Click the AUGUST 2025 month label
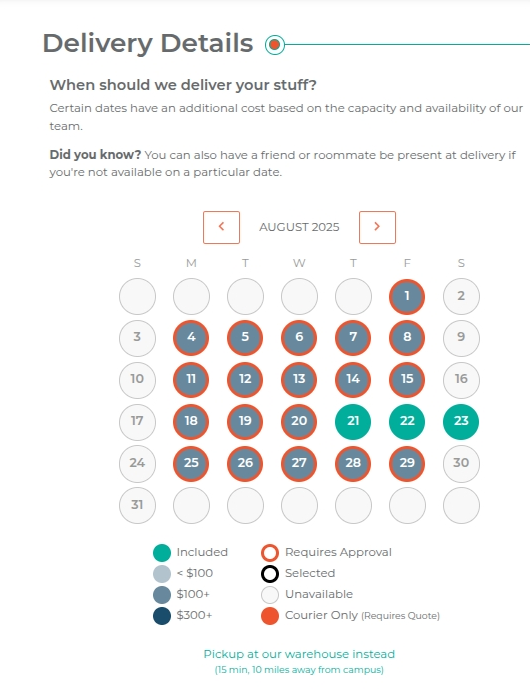The height and width of the screenshot is (693, 530). pyautogui.click(x=299, y=227)
